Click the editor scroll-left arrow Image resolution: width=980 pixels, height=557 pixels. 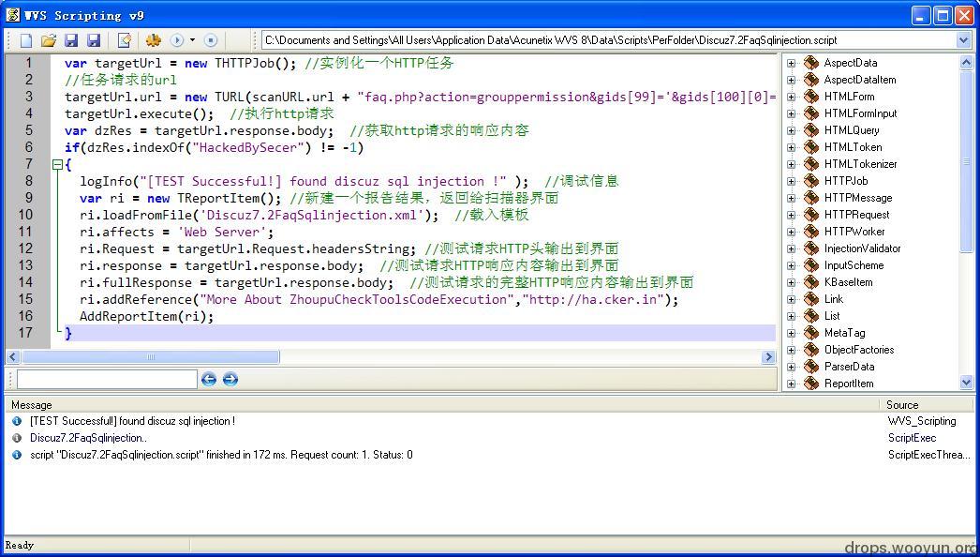pos(13,357)
